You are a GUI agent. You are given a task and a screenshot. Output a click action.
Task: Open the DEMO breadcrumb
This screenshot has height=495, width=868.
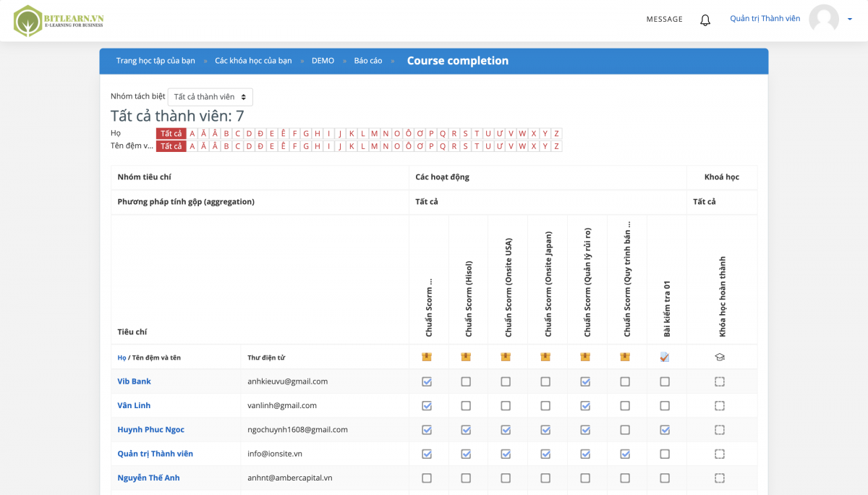click(323, 61)
